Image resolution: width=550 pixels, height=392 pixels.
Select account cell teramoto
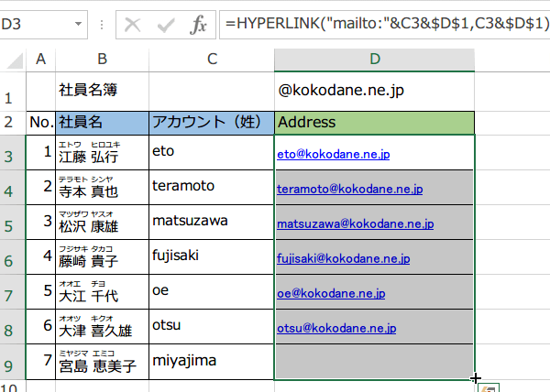coord(212,188)
